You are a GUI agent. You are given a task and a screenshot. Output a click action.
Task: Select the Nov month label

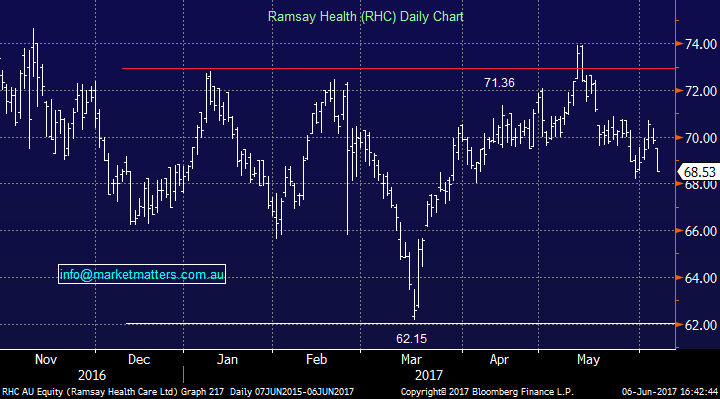coord(46,359)
